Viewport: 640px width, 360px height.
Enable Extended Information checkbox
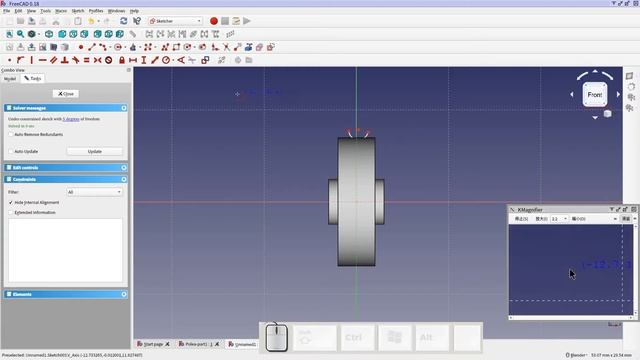(11, 213)
